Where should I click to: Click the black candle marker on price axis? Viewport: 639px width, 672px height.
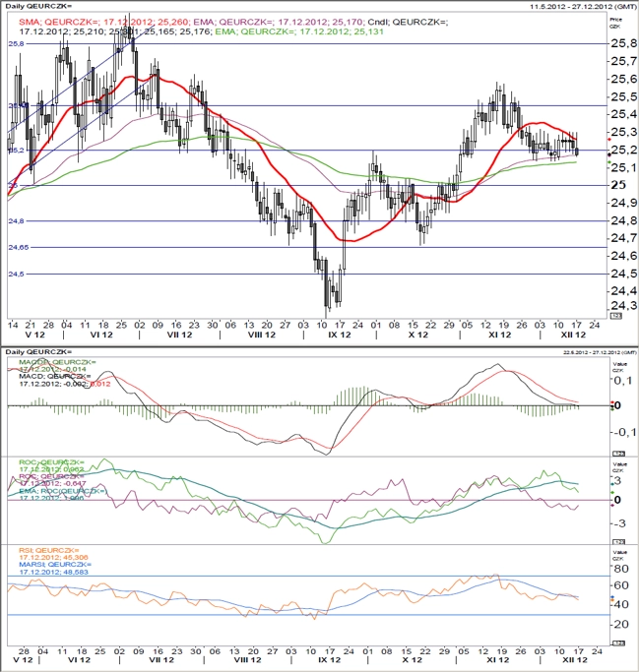(x=609, y=154)
